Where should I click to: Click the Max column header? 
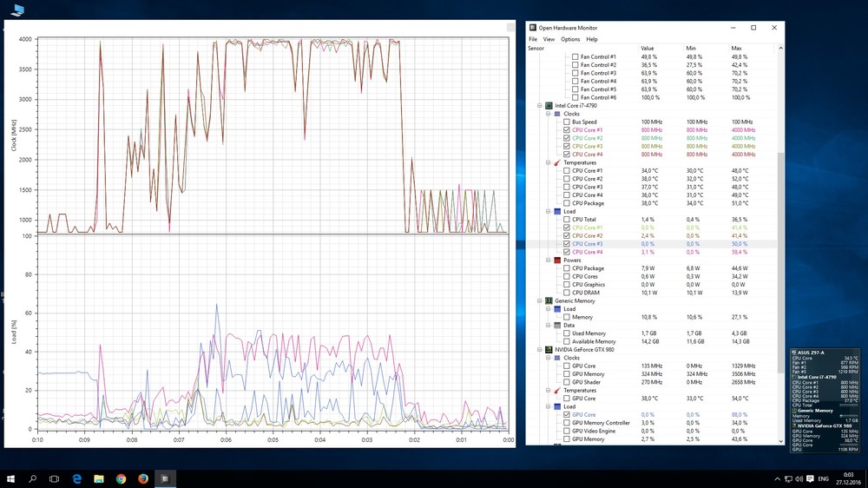(736, 49)
